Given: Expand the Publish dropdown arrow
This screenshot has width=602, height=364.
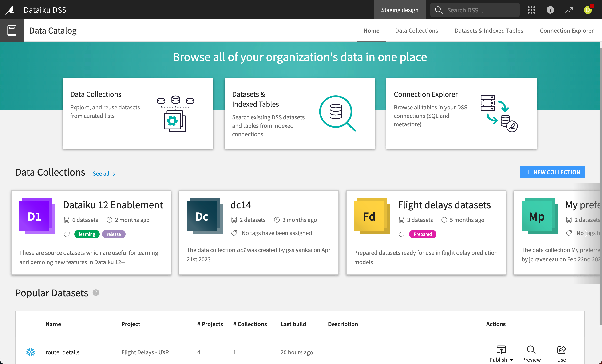Looking at the screenshot, I should coord(511,360).
